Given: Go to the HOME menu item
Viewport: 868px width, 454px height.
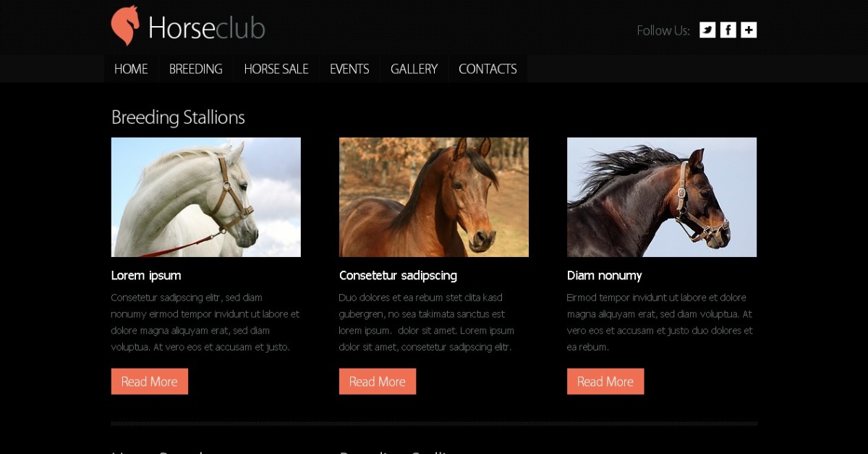Looking at the screenshot, I should pyautogui.click(x=131, y=69).
